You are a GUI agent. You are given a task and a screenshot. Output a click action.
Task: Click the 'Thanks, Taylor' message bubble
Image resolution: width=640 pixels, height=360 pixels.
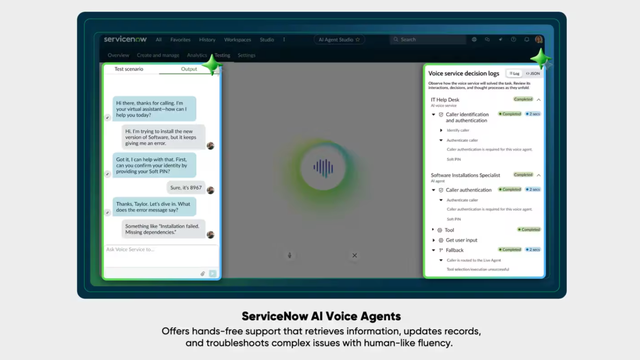154,207
